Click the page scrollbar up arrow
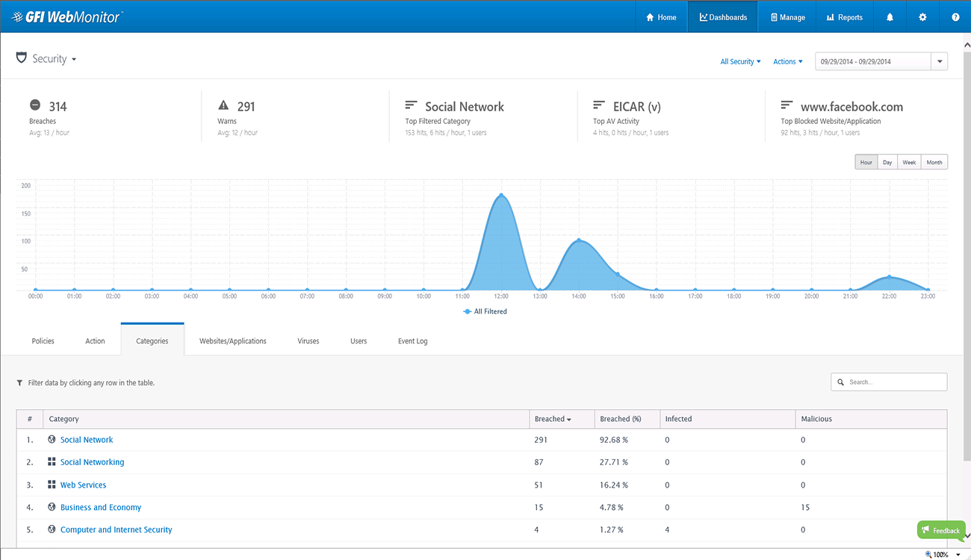This screenshot has height=560, width=971. click(x=967, y=46)
